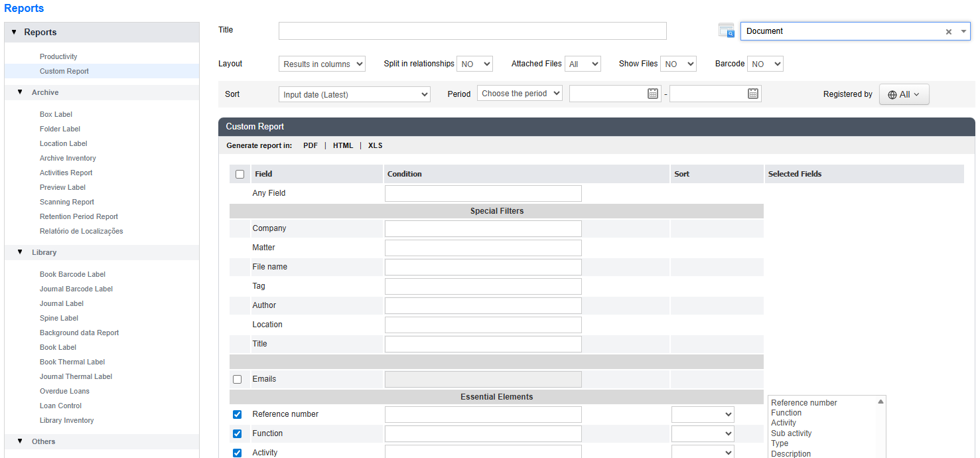Open the Document type dropdown arrow

963,31
